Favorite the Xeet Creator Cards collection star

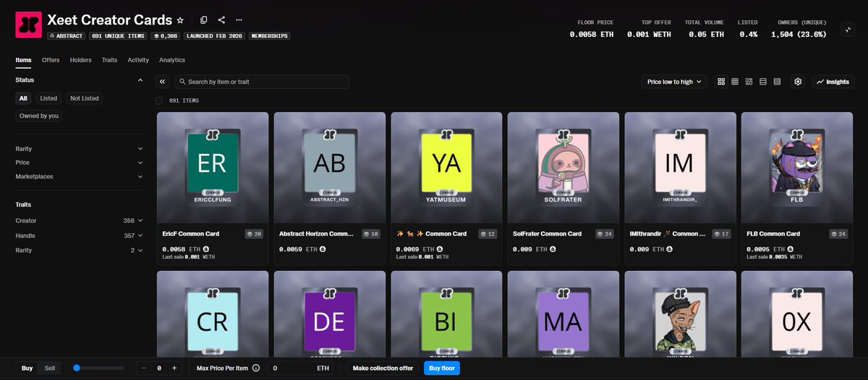click(180, 20)
